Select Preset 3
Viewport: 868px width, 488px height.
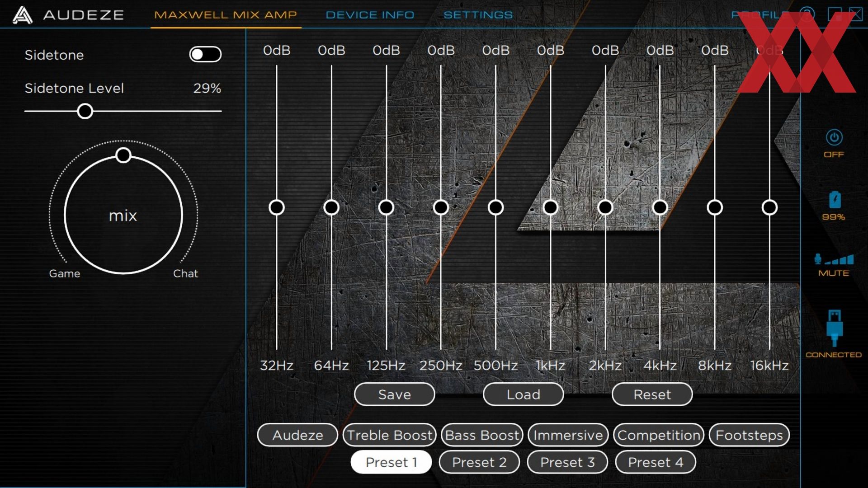[567, 462]
